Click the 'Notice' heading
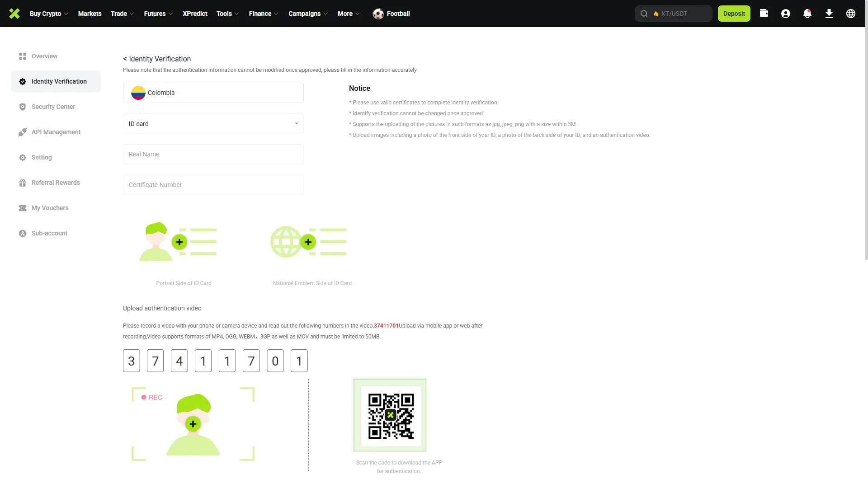The height and width of the screenshot is (488, 868). [x=359, y=89]
